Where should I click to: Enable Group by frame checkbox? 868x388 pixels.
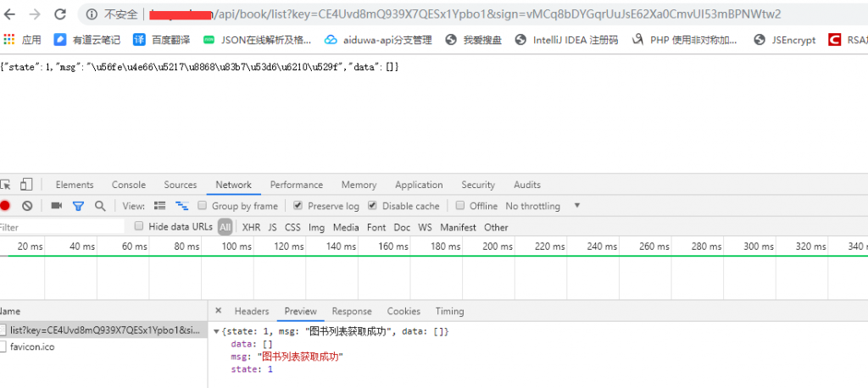(203, 206)
